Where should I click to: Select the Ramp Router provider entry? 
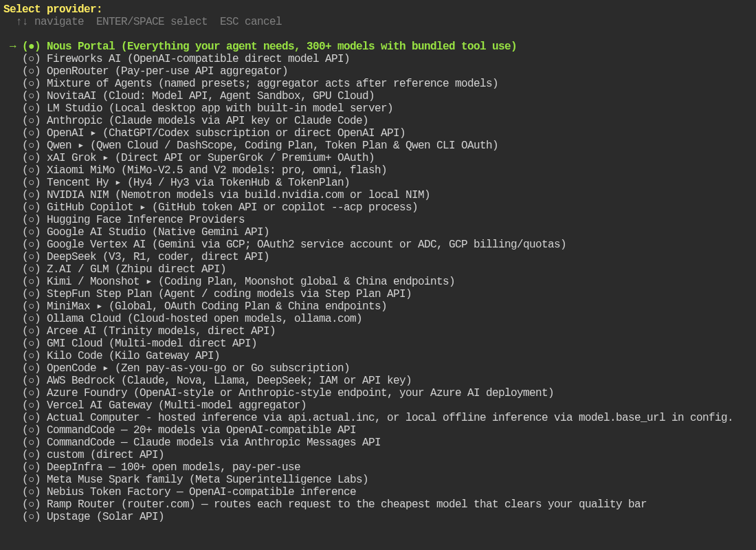point(334,504)
